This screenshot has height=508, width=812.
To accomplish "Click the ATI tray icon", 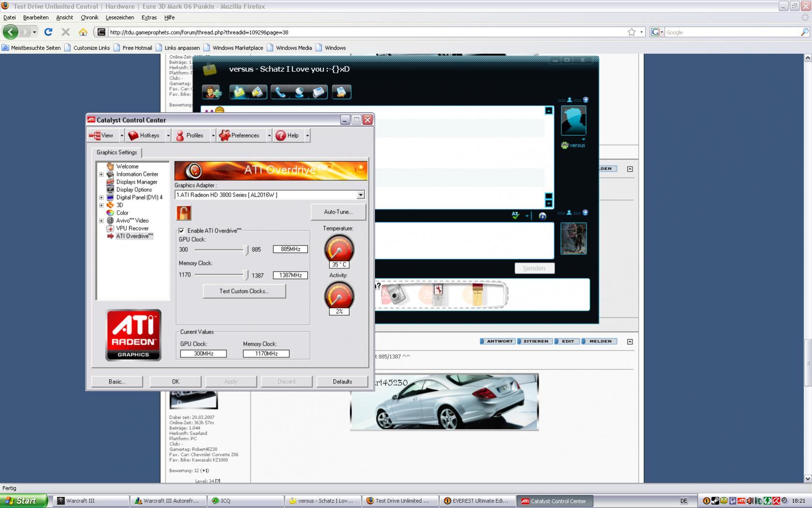I will point(741,501).
